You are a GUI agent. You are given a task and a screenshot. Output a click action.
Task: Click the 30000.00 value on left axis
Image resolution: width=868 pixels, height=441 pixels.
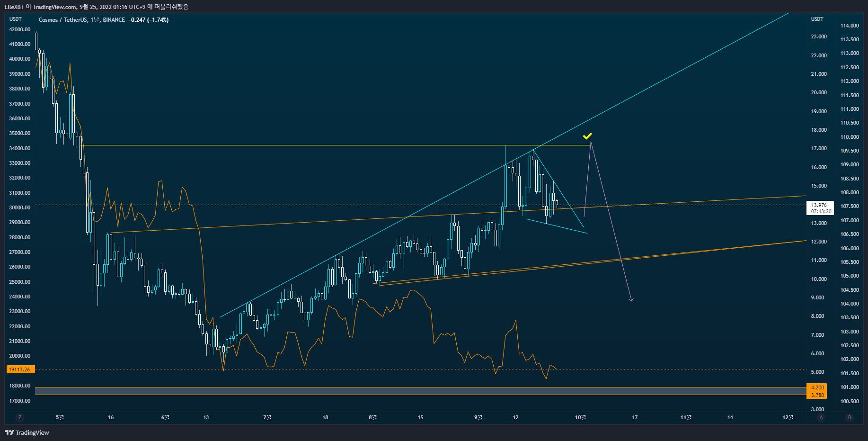click(20, 207)
